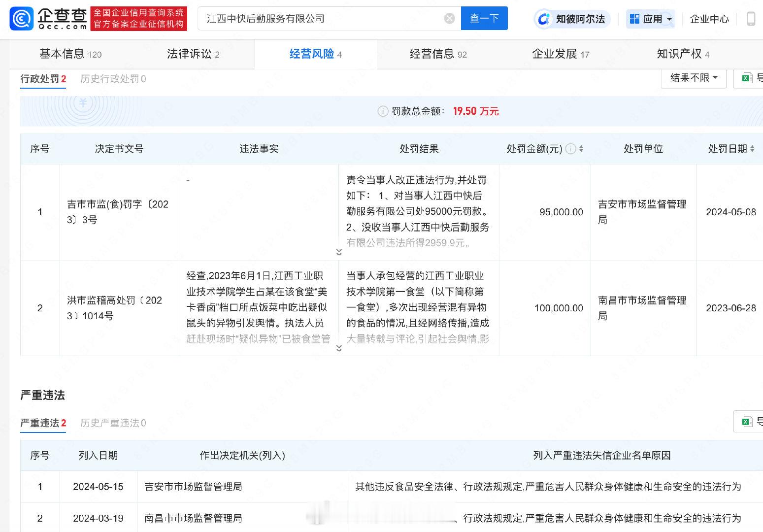The height and width of the screenshot is (532, 763).
Task: Open the 结果不限 filter dropdown
Action: (694, 78)
